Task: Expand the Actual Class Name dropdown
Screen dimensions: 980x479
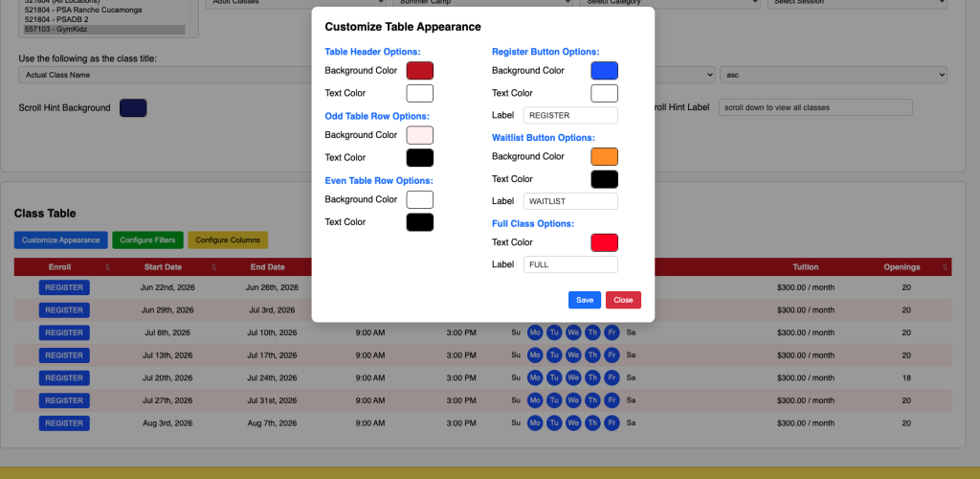Action: [163, 75]
